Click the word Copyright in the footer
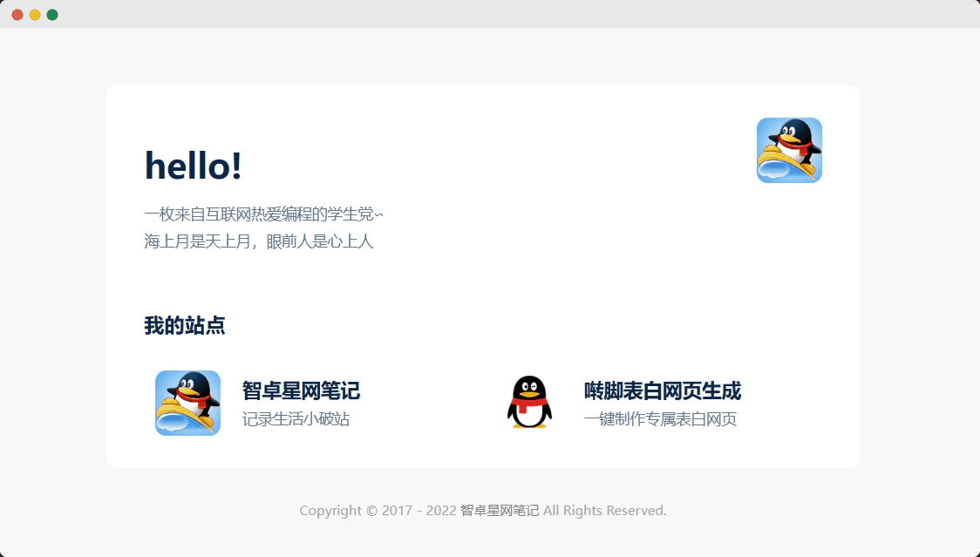Viewport: 980px width, 557px height. click(x=330, y=511)
